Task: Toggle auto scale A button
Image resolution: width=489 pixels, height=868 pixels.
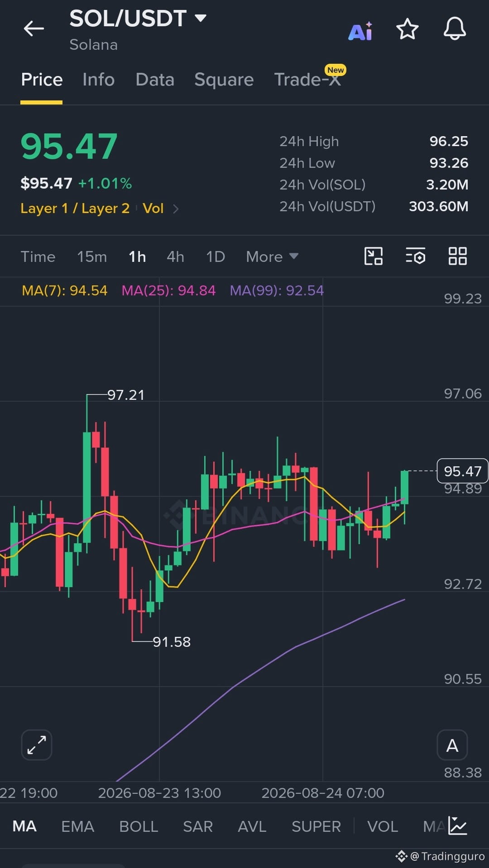Action: click(x=452, y=745)
